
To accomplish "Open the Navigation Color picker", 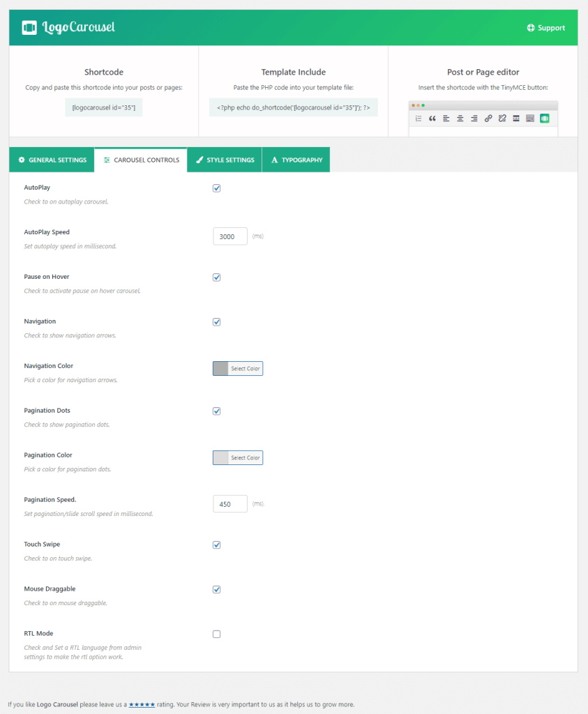I will [x=237, y=368].
